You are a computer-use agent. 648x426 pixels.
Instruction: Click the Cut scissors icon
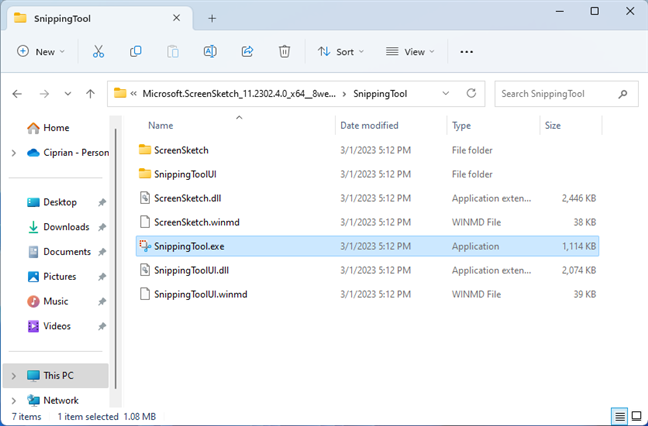[x=98, y=51]
